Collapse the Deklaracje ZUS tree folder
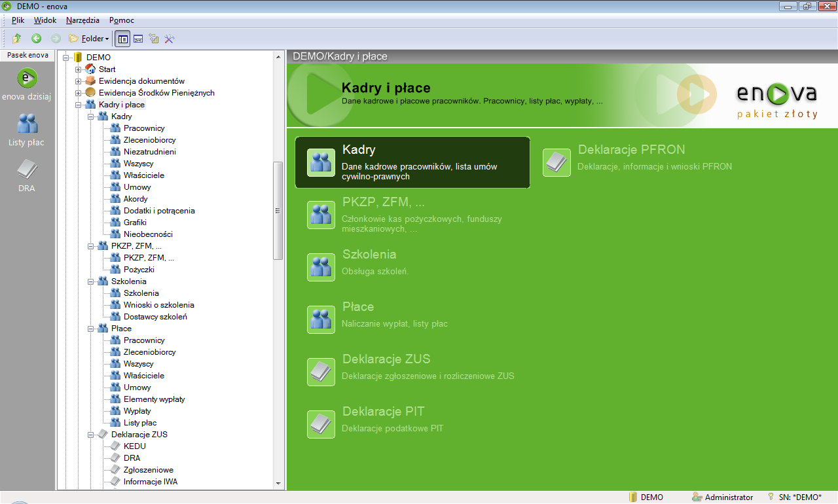The image size is (838, 504). 91,435
